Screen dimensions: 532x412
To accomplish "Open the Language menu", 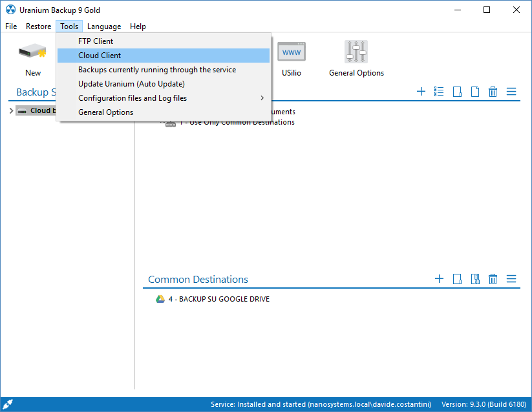I will tap(104, 26).
